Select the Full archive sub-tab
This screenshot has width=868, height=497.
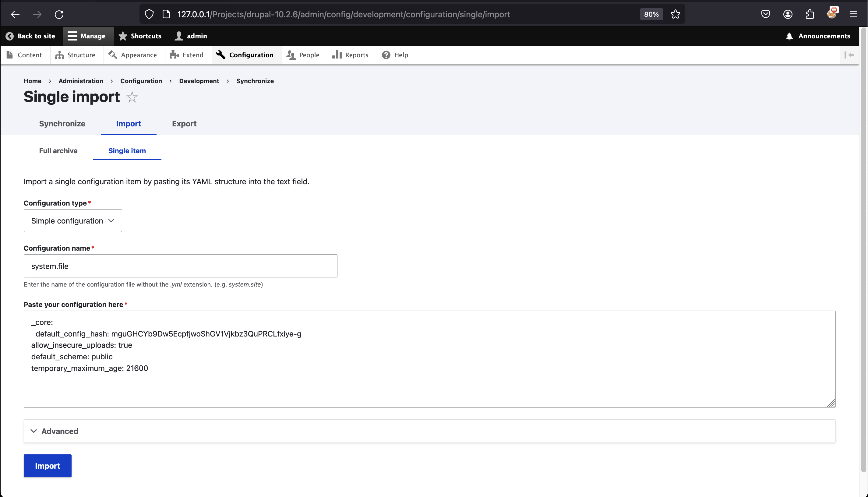pyautogui.click(x=58, y=150)
